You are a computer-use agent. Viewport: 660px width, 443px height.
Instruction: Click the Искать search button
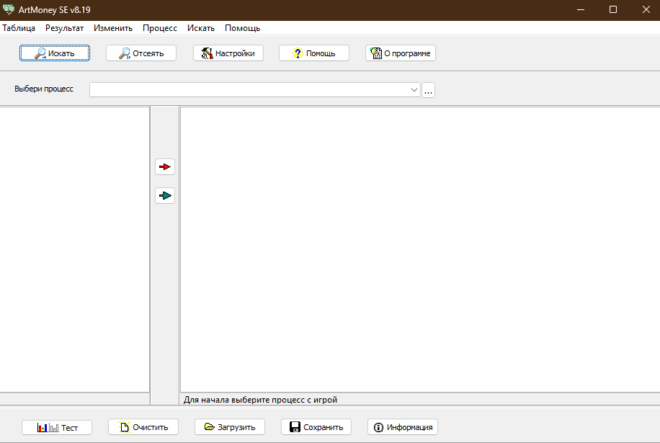coord(55,53)
